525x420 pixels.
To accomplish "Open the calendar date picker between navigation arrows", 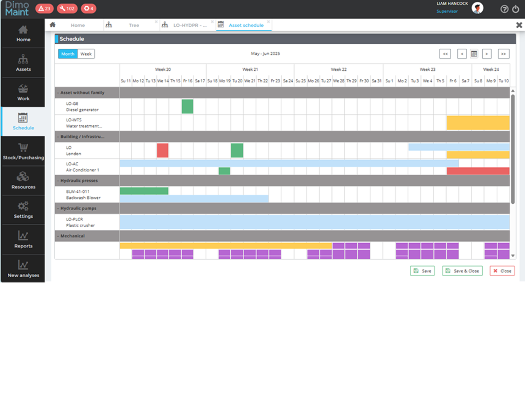I will pyautogui.click(x=474, y=54).
